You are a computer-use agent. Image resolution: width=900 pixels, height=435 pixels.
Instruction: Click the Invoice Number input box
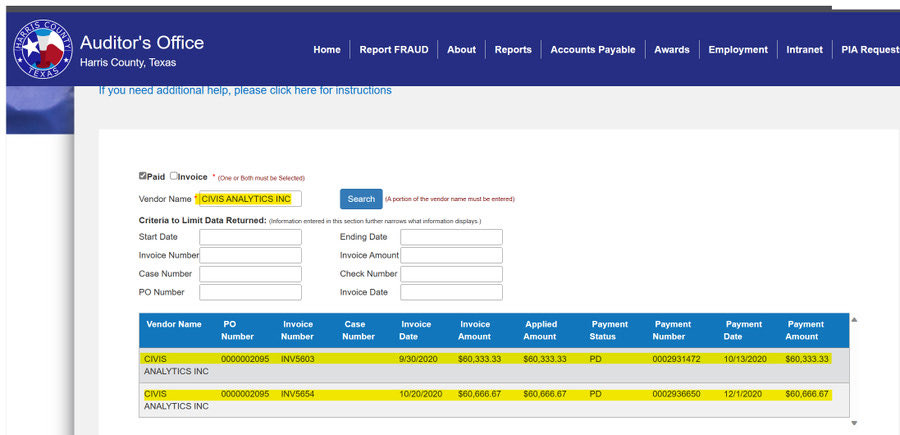point(250,255)
